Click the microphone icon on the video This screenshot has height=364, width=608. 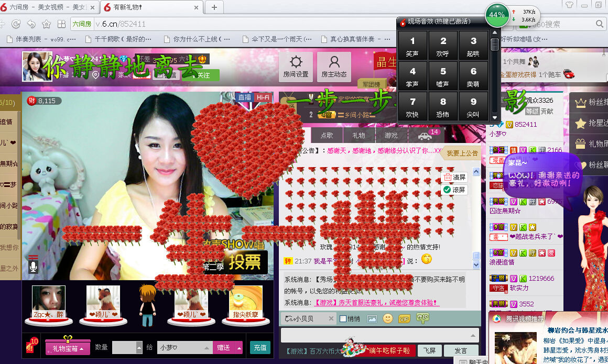[34, 266]
